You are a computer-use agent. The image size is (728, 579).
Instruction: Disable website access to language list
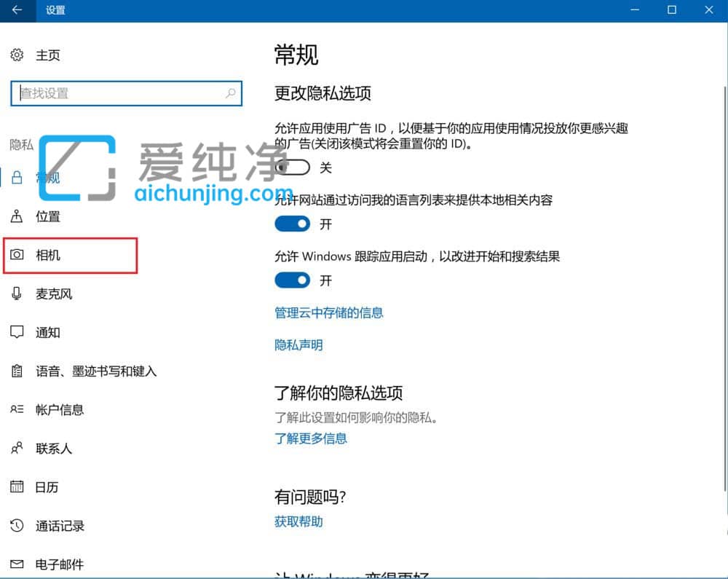(x=292, y=224)
